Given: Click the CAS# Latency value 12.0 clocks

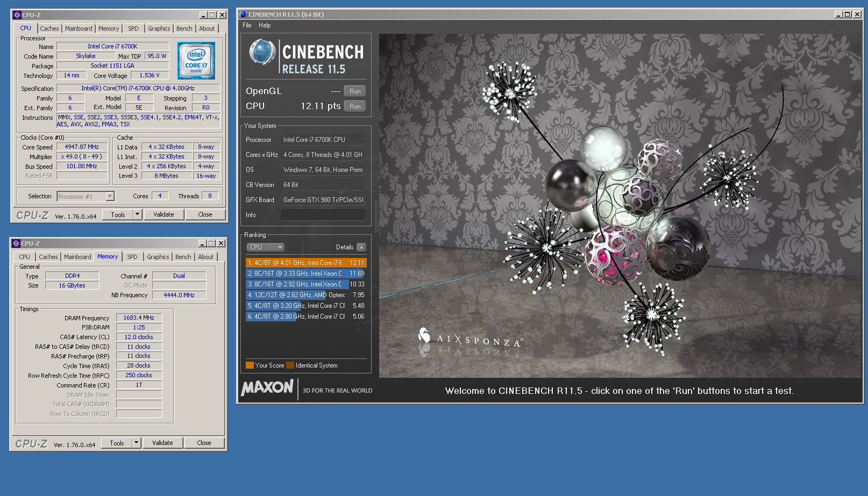Looking at the screenshot, I should pos(139,337).
